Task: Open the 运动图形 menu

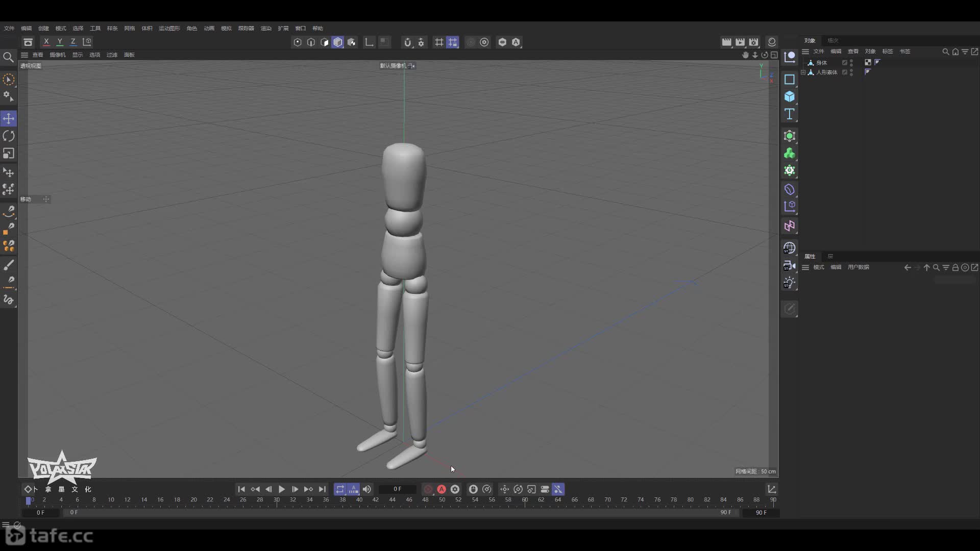Action: pos(169,28)
